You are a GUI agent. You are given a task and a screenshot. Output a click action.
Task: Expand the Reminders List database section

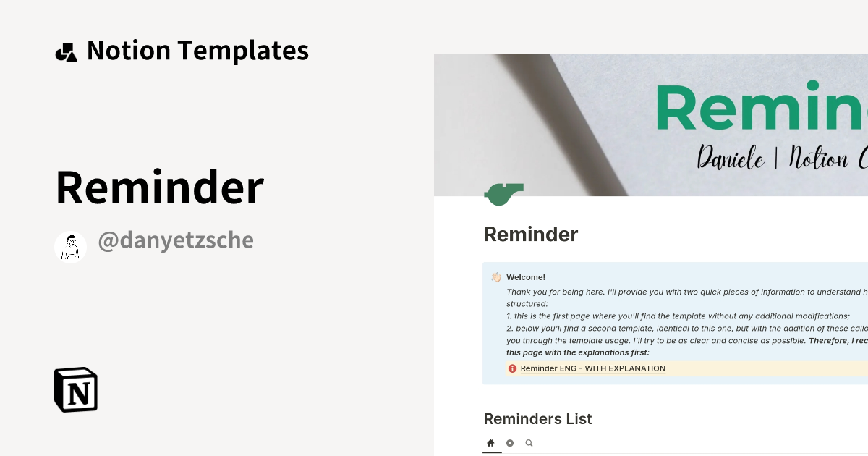pos(537,419)
